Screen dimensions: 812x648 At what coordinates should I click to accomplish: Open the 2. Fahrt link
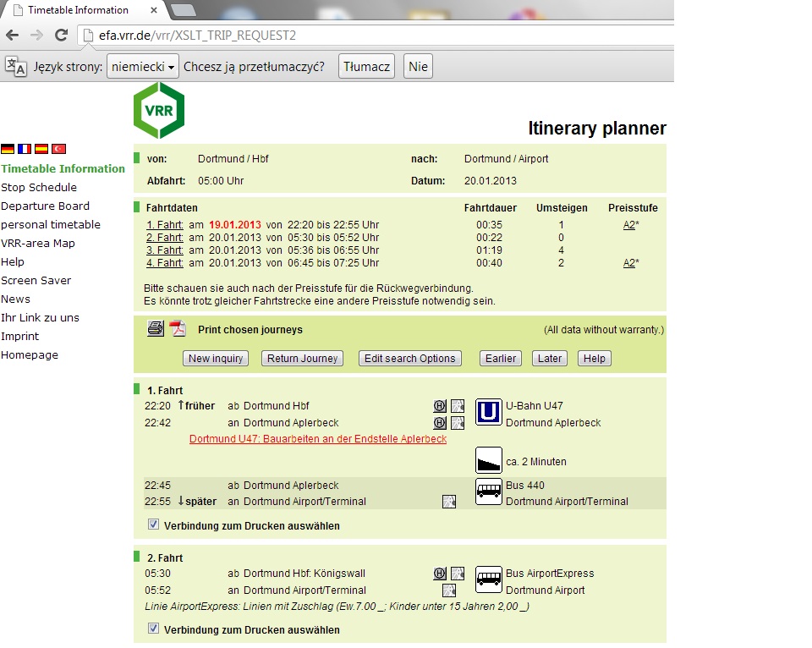tap(165, 237)
